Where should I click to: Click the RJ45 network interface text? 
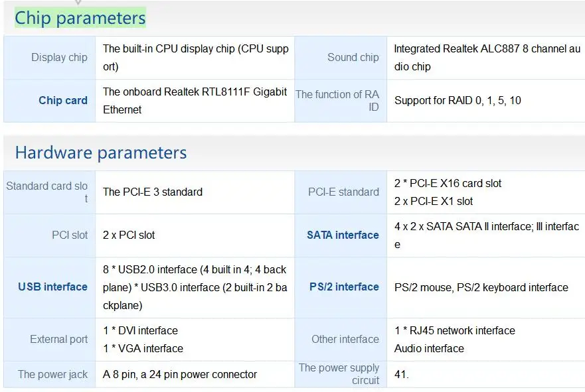[x=454, y=330]
